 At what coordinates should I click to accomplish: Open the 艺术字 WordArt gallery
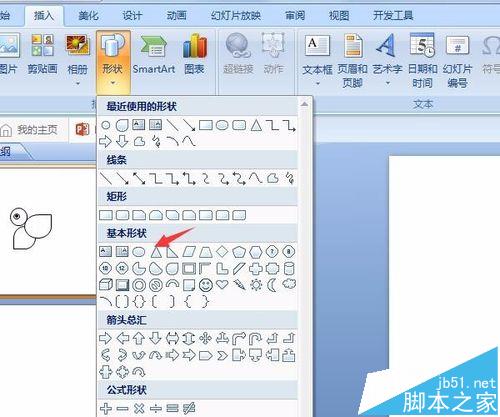click(387, 60)
